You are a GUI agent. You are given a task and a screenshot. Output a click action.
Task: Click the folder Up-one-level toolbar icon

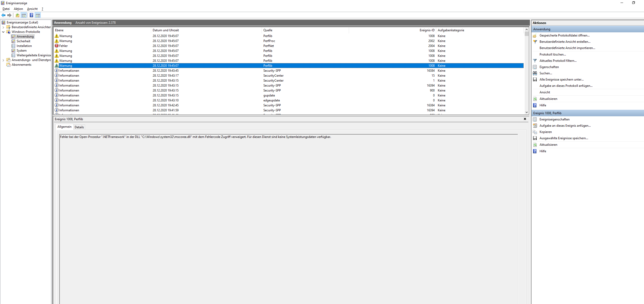pyautogui.click(x=17, y=15)
